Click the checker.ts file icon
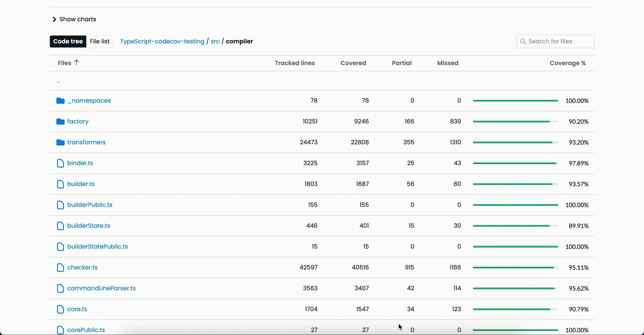Viewport: 644px width, 335px height. coord(60,268)
